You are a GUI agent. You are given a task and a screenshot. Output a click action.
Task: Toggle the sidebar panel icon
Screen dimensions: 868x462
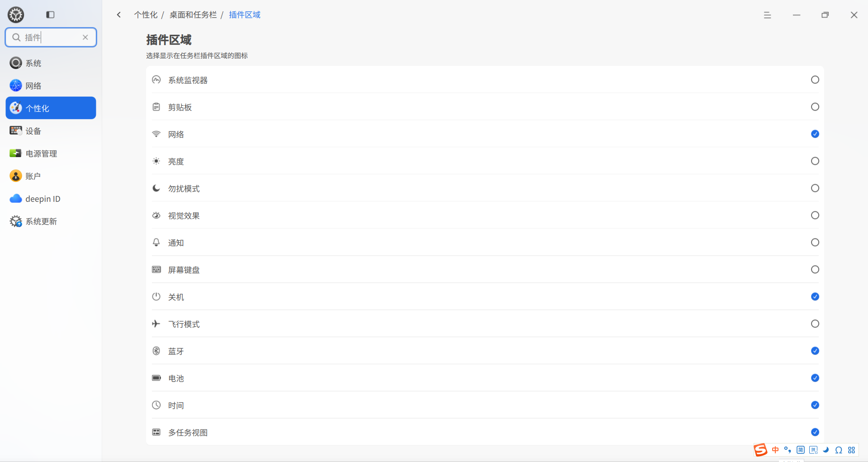click(50, 15)
